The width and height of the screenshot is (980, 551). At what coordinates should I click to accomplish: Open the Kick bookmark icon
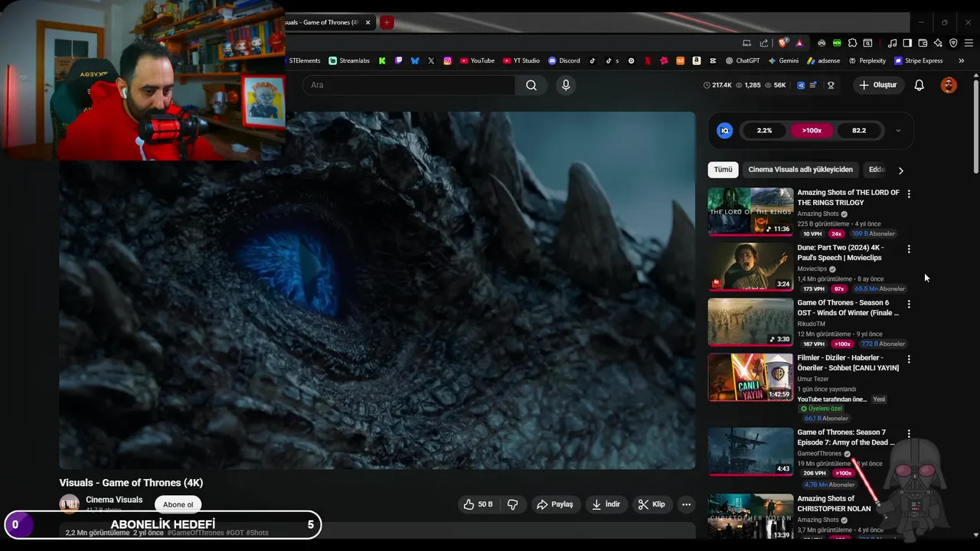coord(382,60)
